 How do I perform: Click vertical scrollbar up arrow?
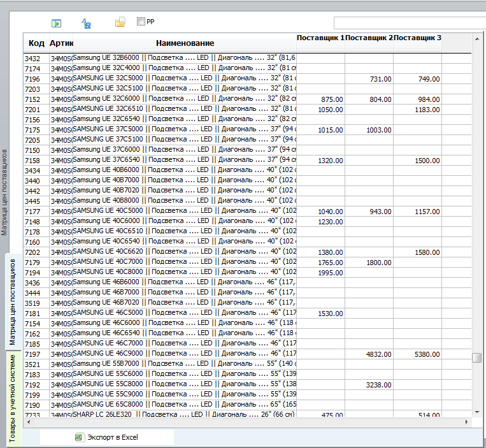[476, 39]
